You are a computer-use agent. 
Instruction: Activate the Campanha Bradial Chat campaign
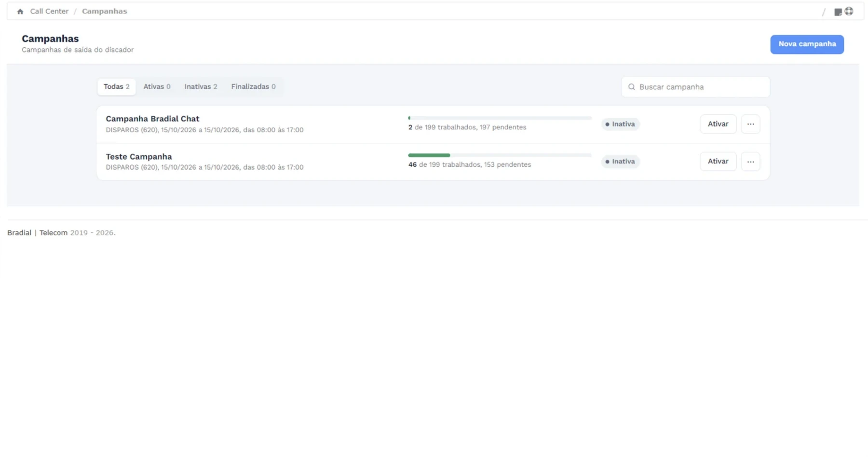point(718,124)
